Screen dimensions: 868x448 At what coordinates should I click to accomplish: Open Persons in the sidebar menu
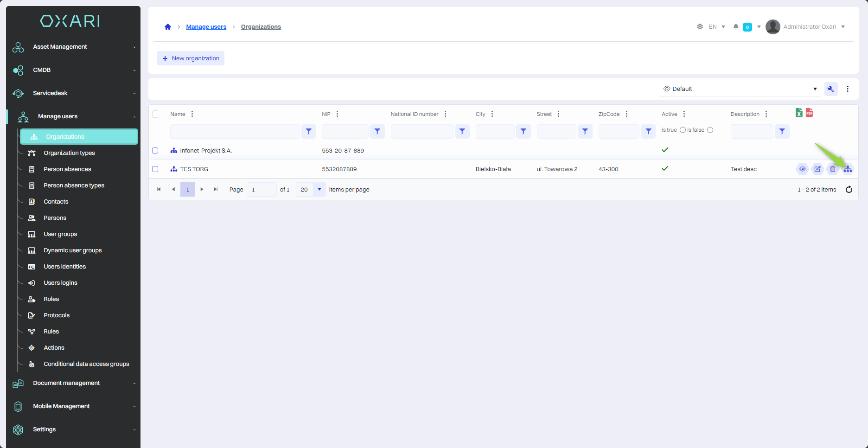pyautogui.click(x=55, y=218)
